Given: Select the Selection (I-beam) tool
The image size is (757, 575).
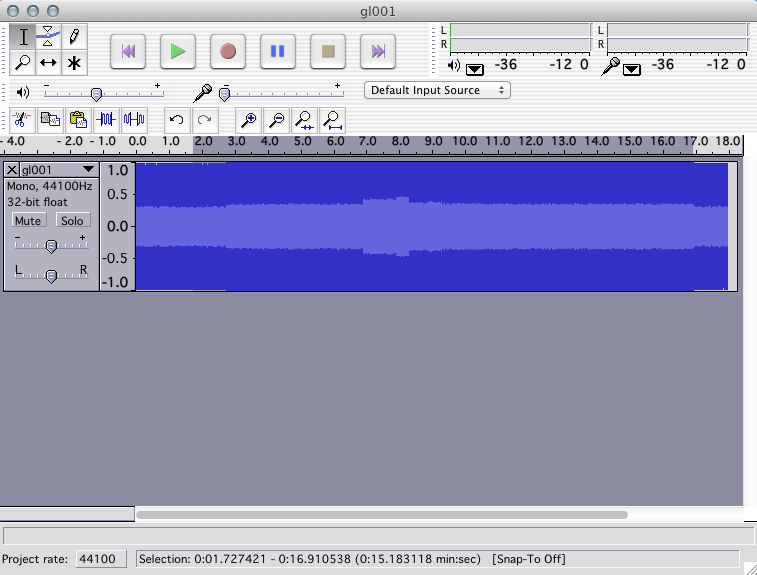Looking at the screenshot, I should [x=22, y=36].
